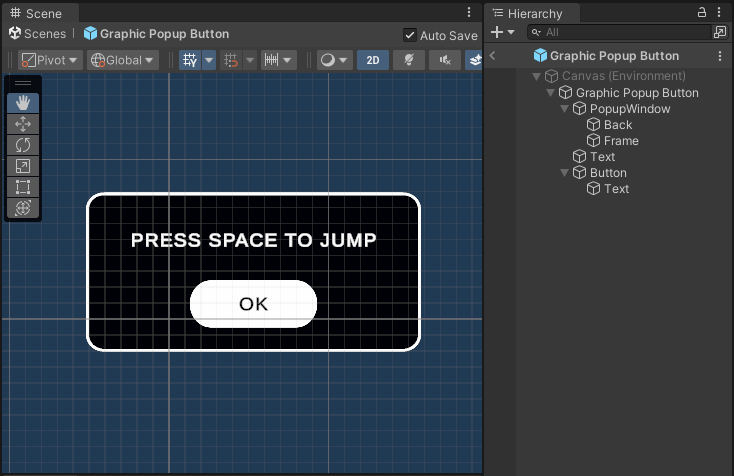Uncheck the Auto Save checkbox
This screenshot has height=476, width=734.
point(410,35)
